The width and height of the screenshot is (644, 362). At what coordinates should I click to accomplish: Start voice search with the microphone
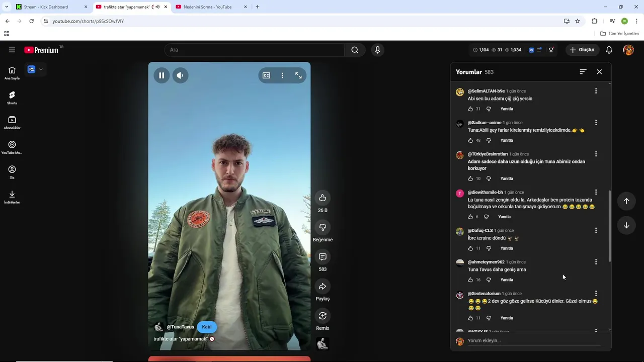click(x=377, y=50)
